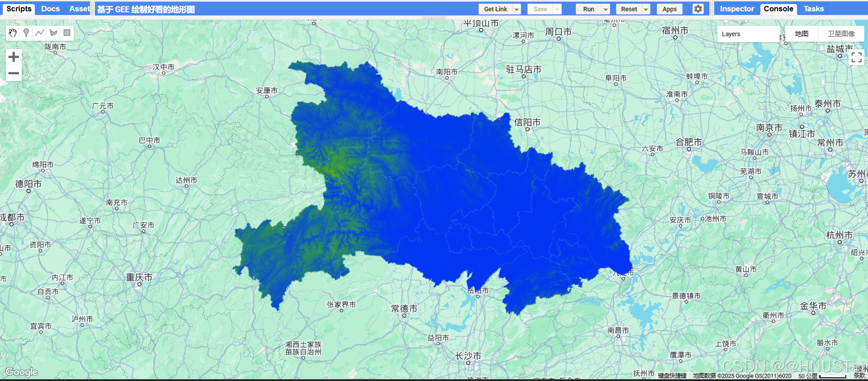Click the 50 公里 scale bar
Screen dimensions: 868x381
822,376
